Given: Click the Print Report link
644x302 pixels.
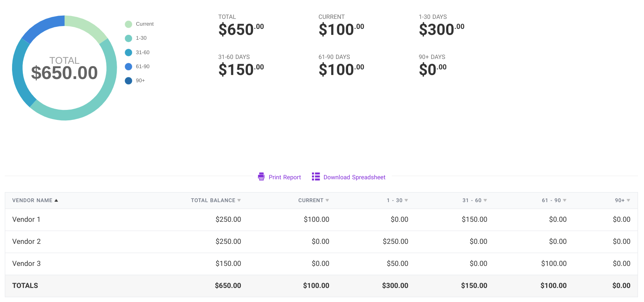Looking at the screenshot, I should [285, 177].
